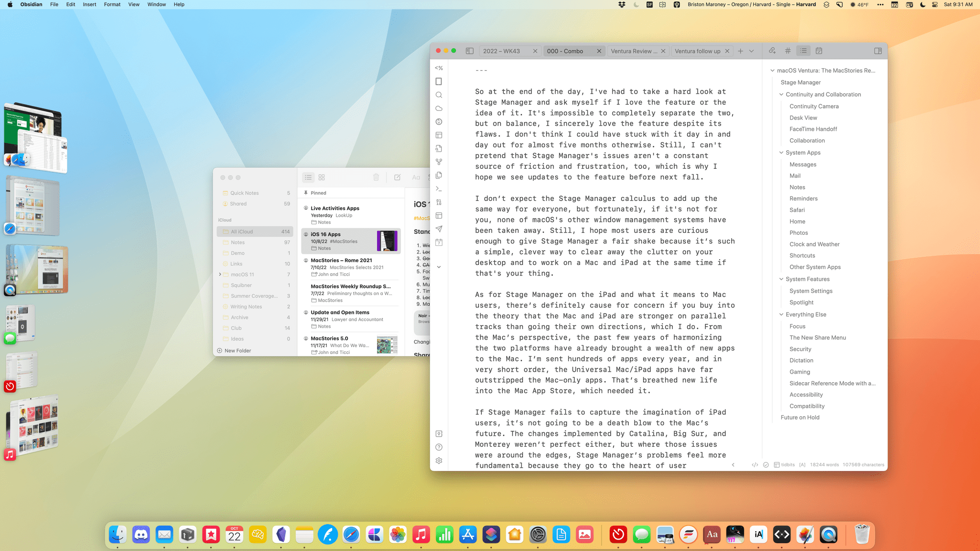Open Control Center in menu bar
The height and width of the screenshot is (551, 980).
(x=935, y=4)
